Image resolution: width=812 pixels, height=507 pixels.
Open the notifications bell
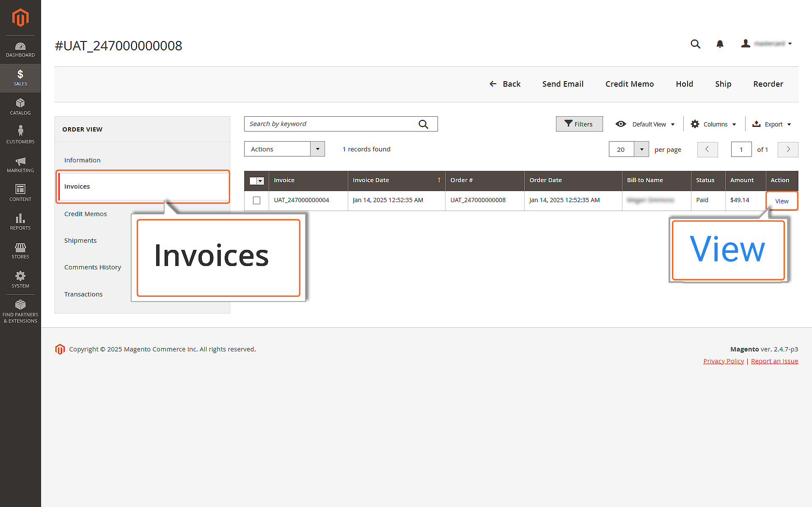pos(720,44)
